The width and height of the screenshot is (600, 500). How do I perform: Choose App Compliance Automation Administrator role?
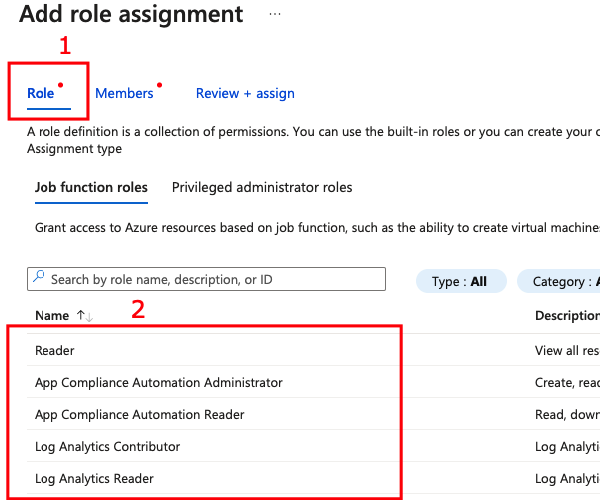[159, 382]
